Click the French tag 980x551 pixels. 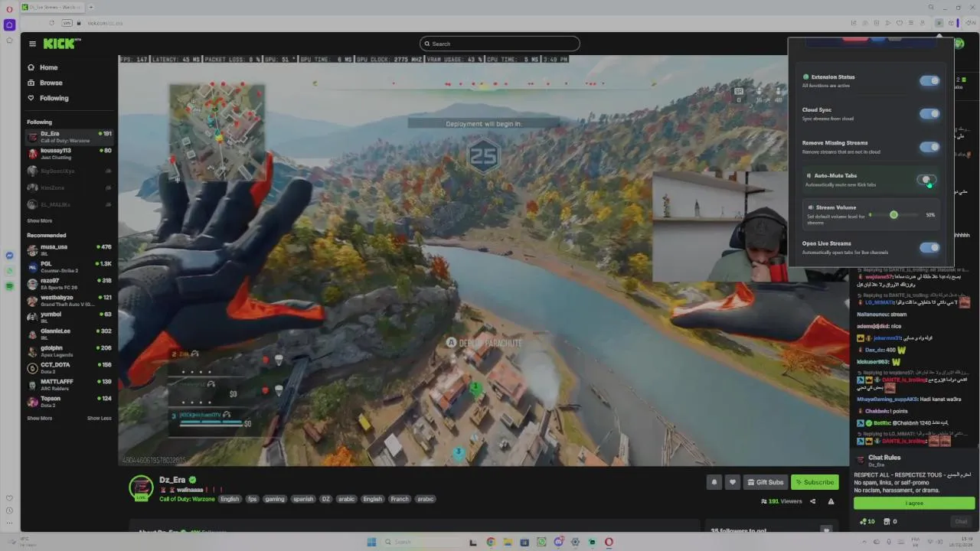click(400, 499)
